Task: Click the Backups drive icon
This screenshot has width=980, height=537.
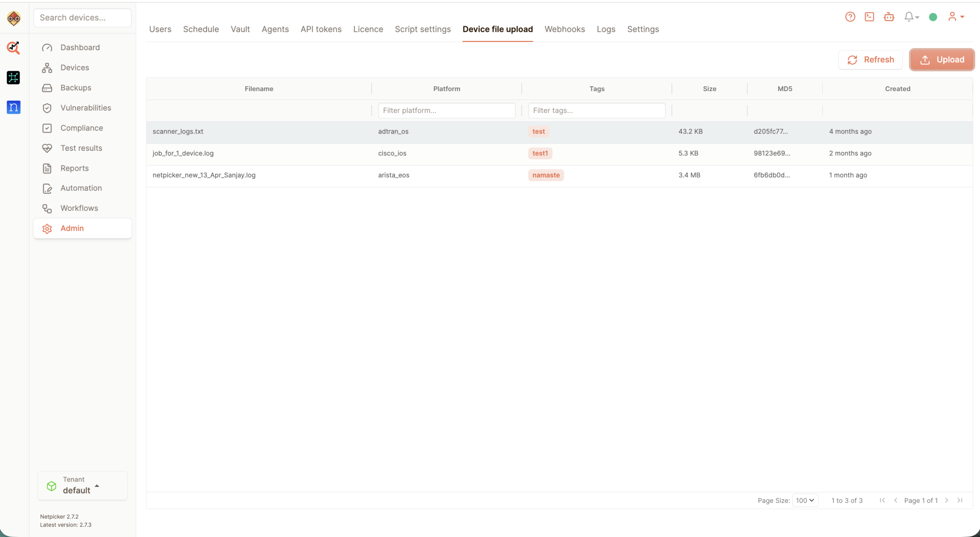Action: tap(47, 88)
